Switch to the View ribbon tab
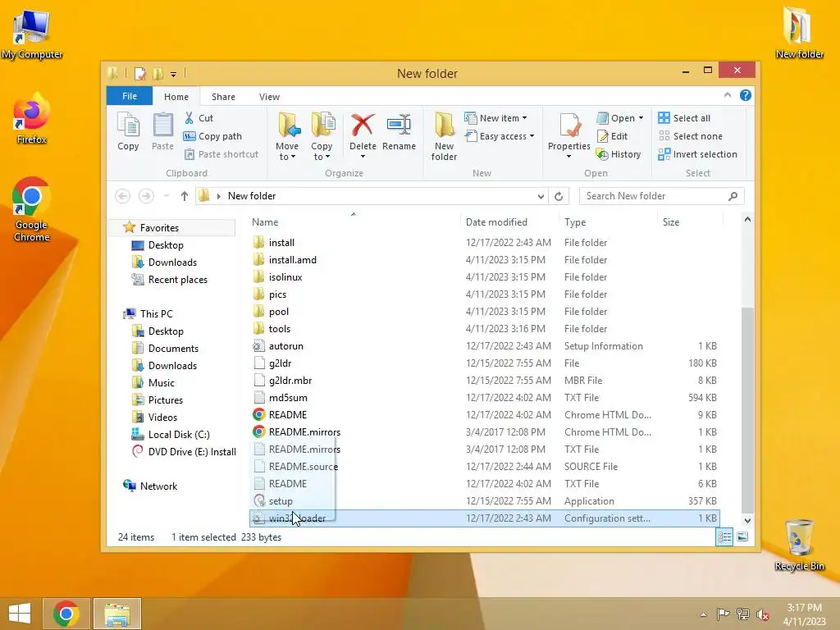840x630 pixels. 269,97
